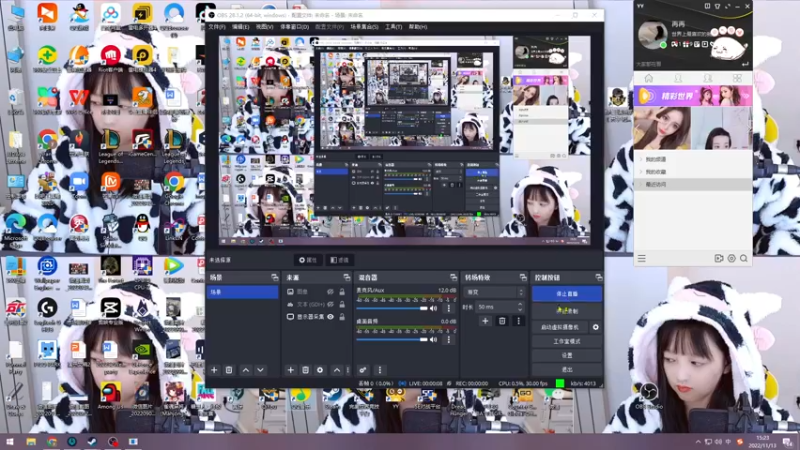Open the Edit menu in OBS
This screenshot has height=450, width=800.
tap(240, 27)
